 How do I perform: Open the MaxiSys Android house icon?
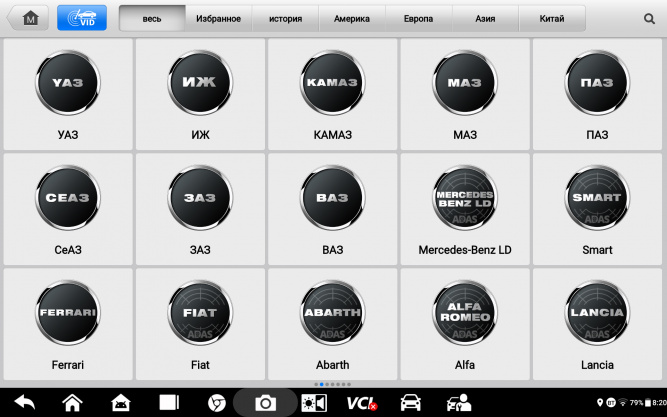click(x=121, y=403)
